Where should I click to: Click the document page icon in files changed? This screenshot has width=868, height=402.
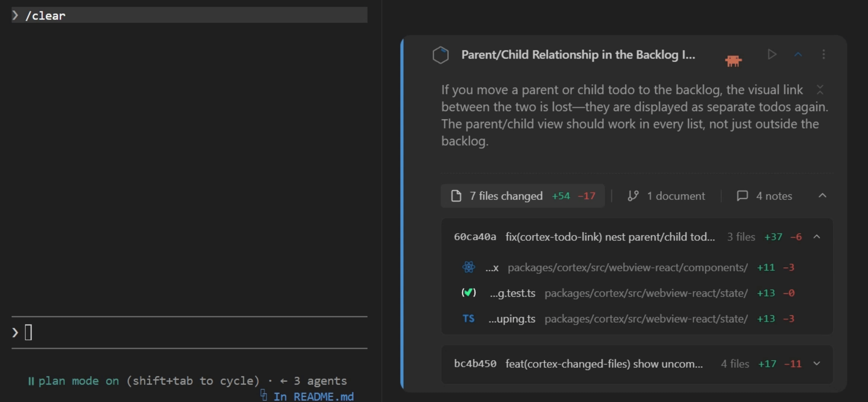pos(456,196)
